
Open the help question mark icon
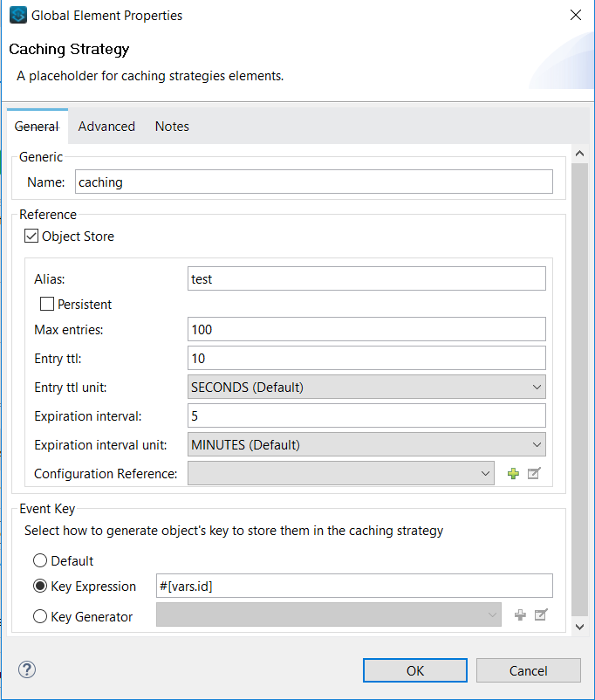26,670
